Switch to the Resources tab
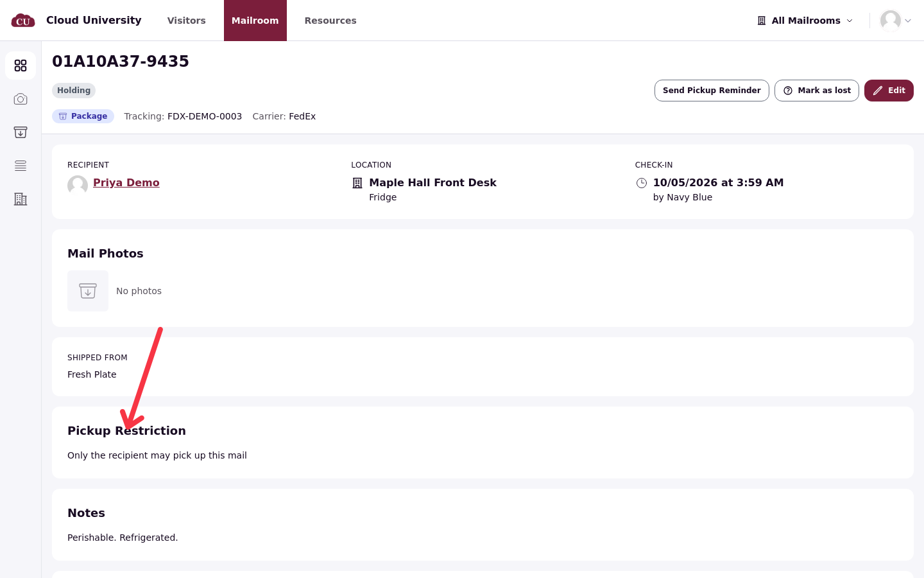The height and width of the screenshot is (578, 924). coord(330,21)
